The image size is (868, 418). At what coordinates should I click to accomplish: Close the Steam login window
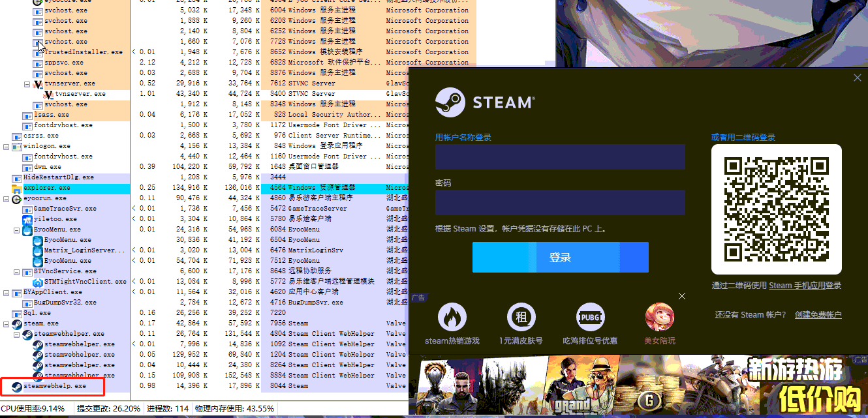858,78
